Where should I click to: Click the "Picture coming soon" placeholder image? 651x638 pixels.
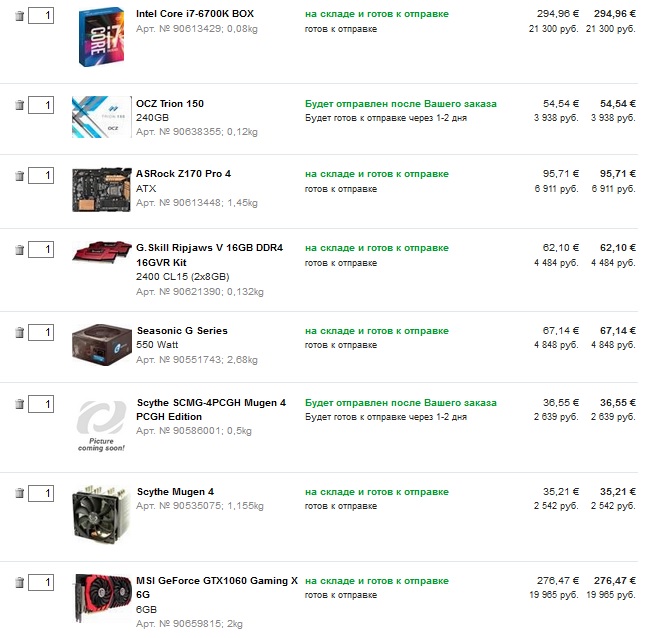[100, 426]
